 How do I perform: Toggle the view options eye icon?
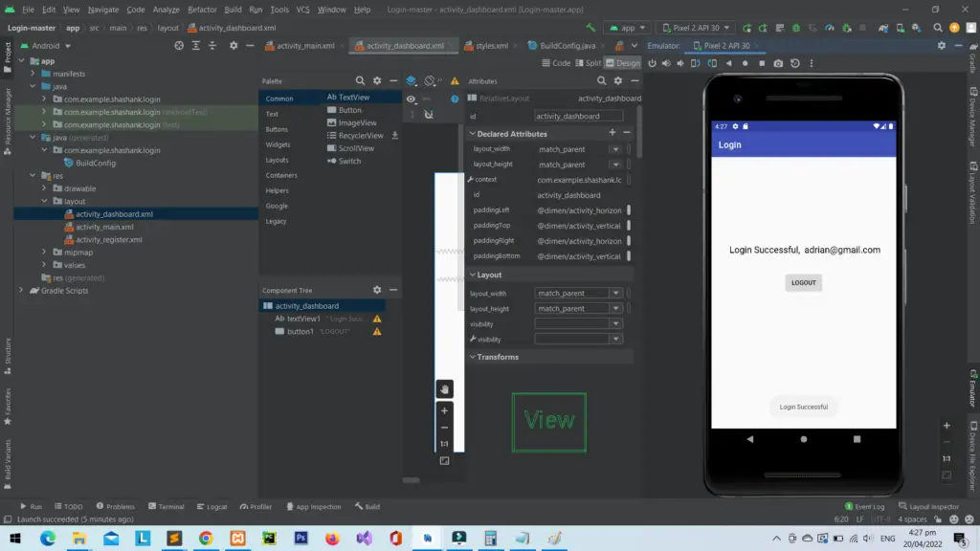[410, 99]
